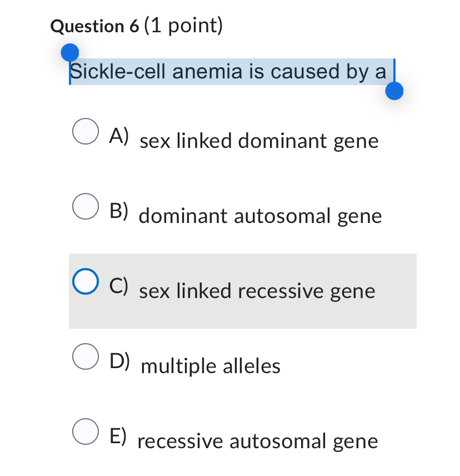The image size is (460, 476).
Task: Click the top-left text selection handle
Action: [69, 53]
